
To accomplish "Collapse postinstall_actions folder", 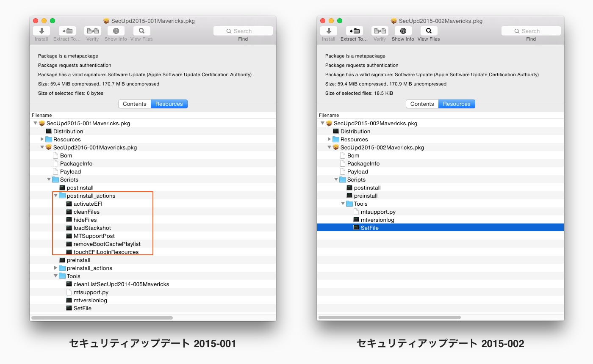I will coord(56,196).
